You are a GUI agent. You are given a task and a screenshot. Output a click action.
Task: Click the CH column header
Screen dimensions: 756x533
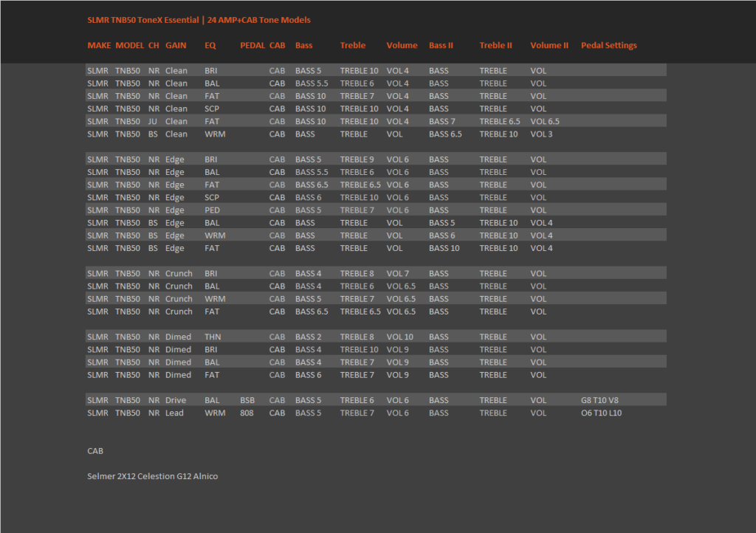(x=154, y=45)
